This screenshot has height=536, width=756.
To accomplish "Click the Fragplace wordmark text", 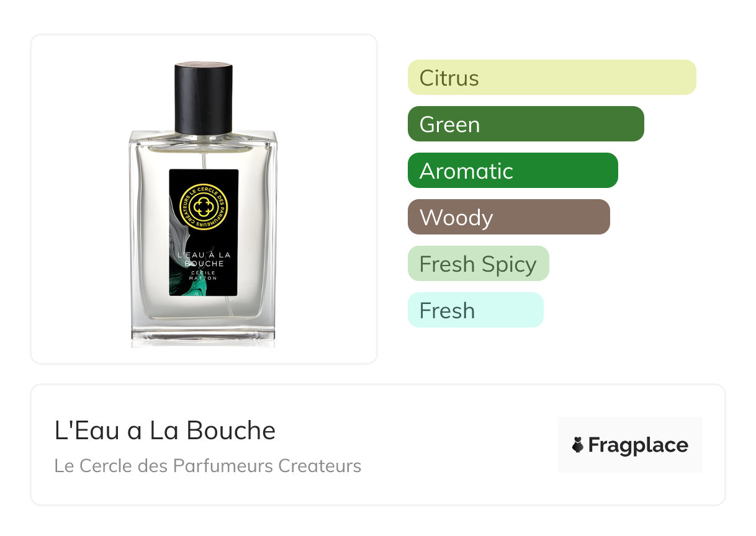I will pos(638,445).
